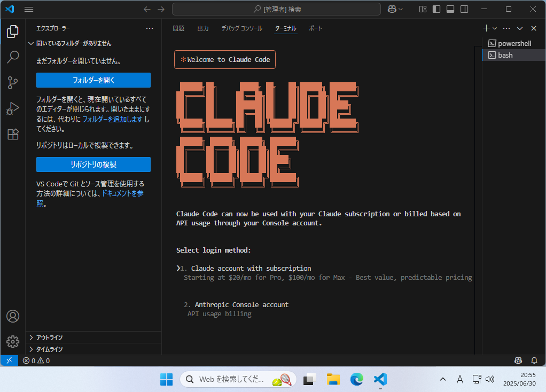
Task: Expand the Timeline section
Action: (x=93, y=349)
